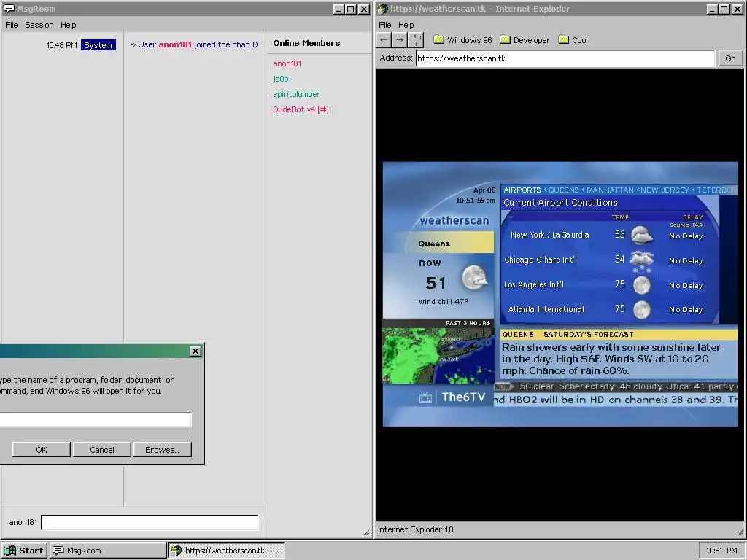Screen dimensions: 747x560
Task: Open the Windows 96 bookmark folder
Action: 462,40
